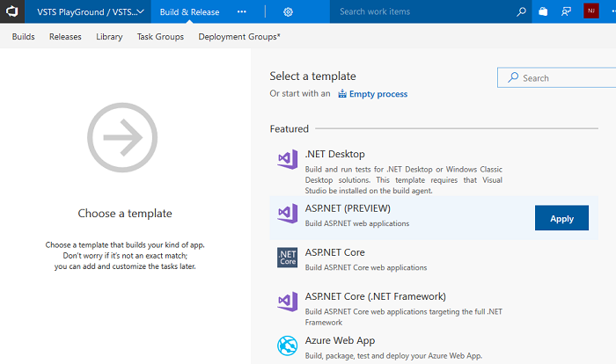
Task: Click the template Search box
Action: coord(557,77)
